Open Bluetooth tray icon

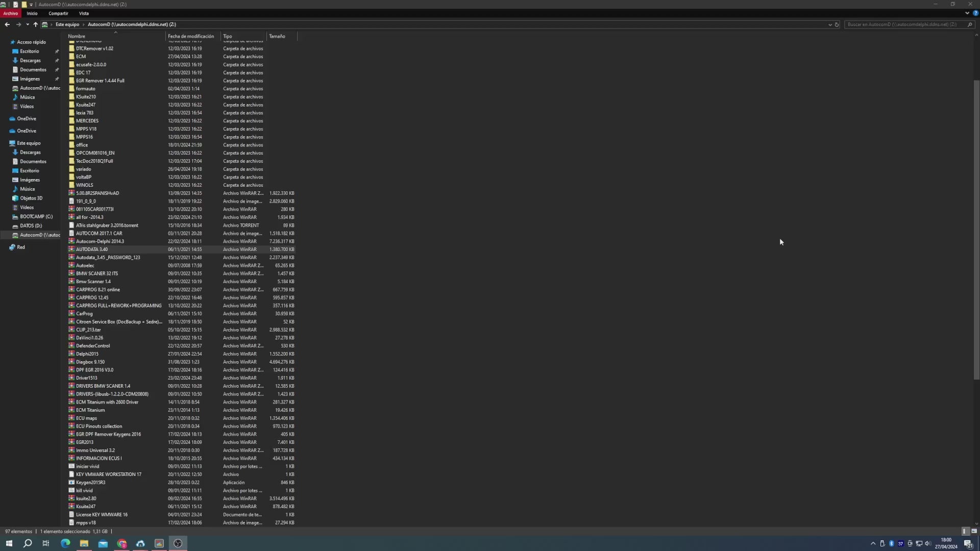891,543
